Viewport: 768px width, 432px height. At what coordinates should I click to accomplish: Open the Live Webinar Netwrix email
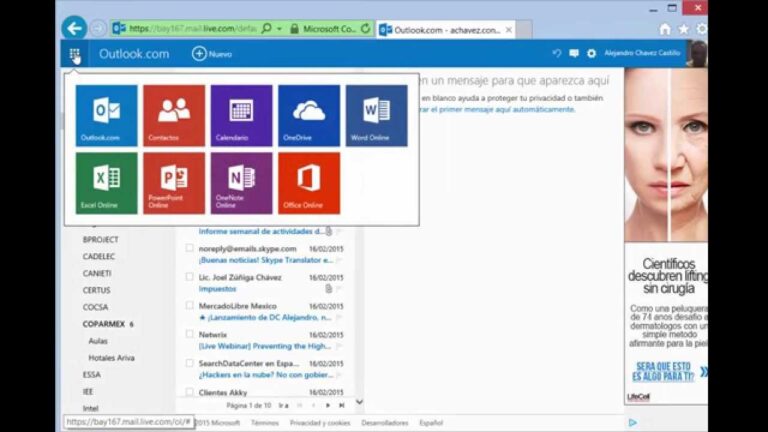coord(264,346)
